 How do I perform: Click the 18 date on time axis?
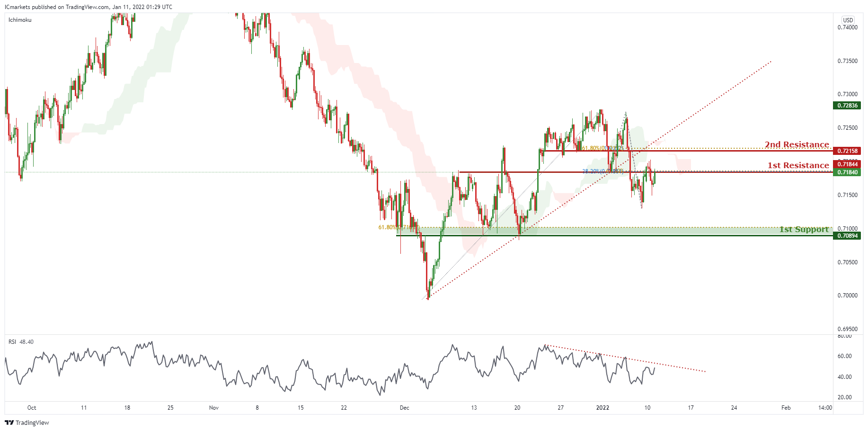point(127,408)
